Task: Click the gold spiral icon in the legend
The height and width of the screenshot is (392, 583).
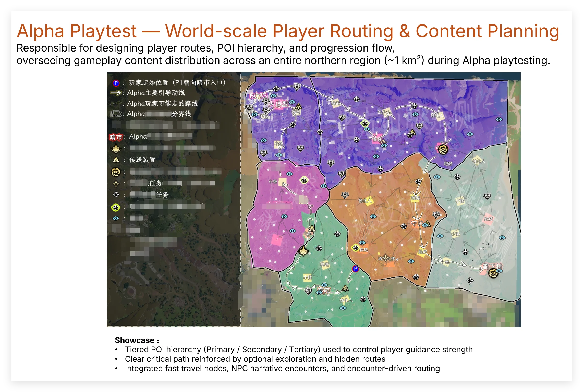Action: (x=116, y=172)
